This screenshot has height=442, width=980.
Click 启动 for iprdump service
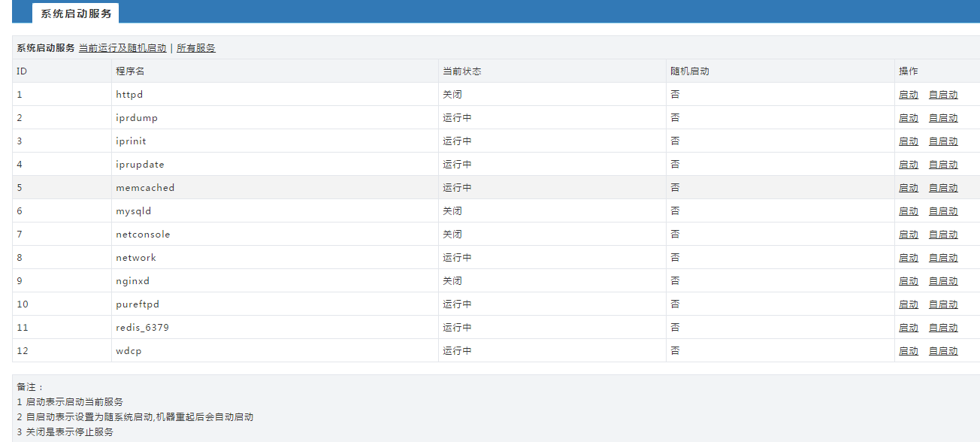pos(909,118)
